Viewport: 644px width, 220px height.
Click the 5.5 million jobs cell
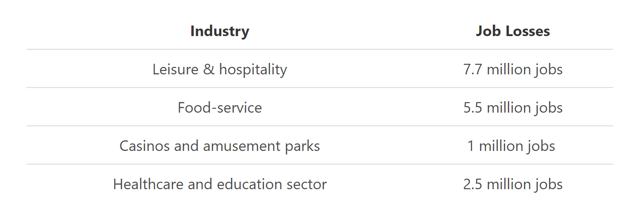pyautogui.click(x=513, y=108)
